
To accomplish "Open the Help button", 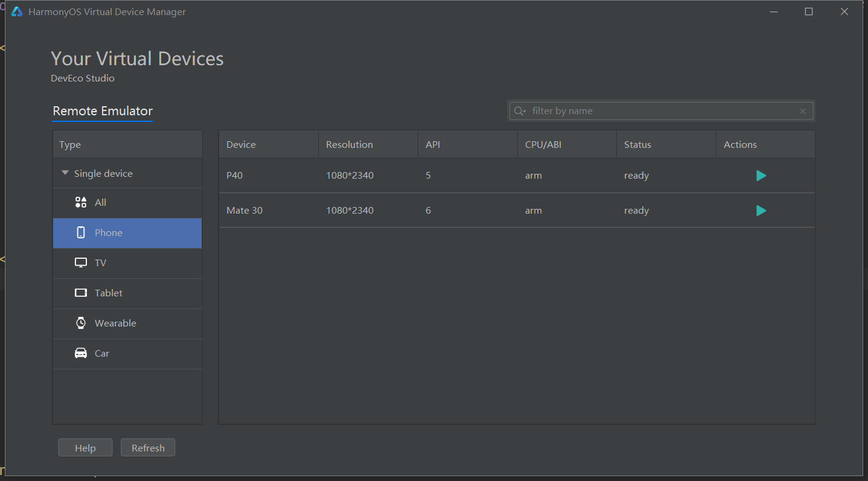I will point(85,448).
